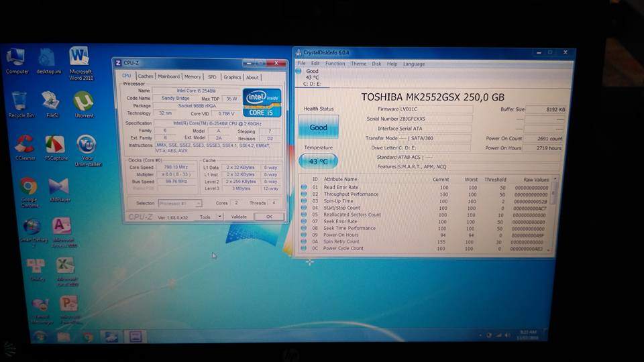
Task: Click status dot for Power Cycle Count
Action: 303,248
